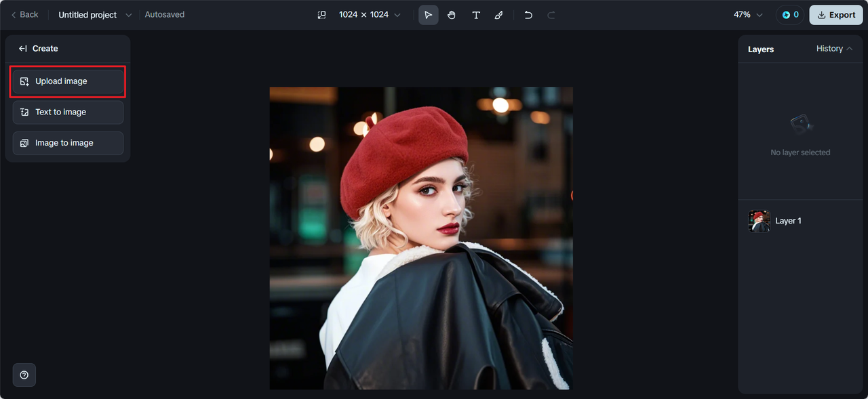Viewport: 868px width, 399px height.
Task: Click the Autosaved status text
Action: (165, 15)
